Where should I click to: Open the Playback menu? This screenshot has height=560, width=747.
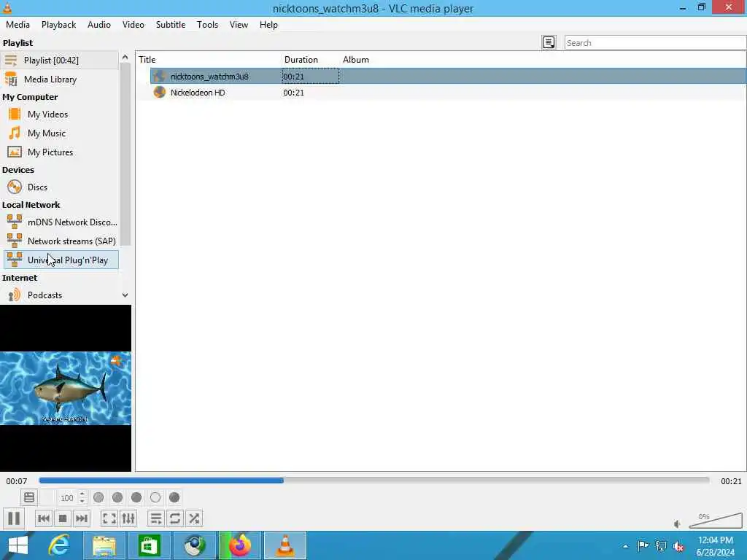point(58,25)
